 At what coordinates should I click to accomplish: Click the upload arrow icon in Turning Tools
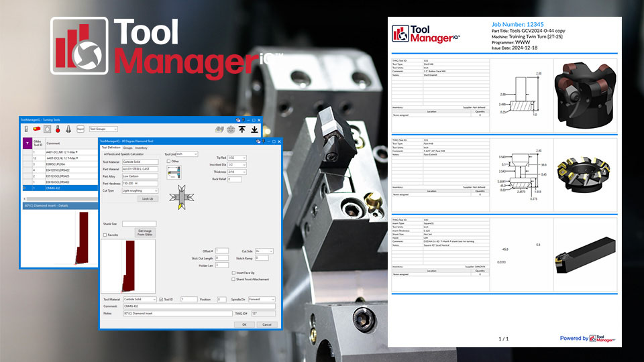point(242,129)
